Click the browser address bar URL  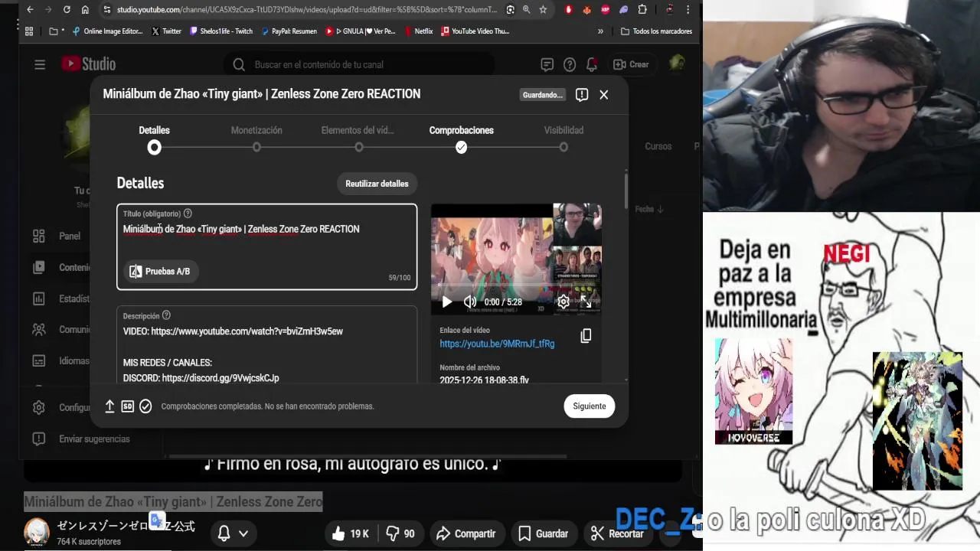point(306,10)
